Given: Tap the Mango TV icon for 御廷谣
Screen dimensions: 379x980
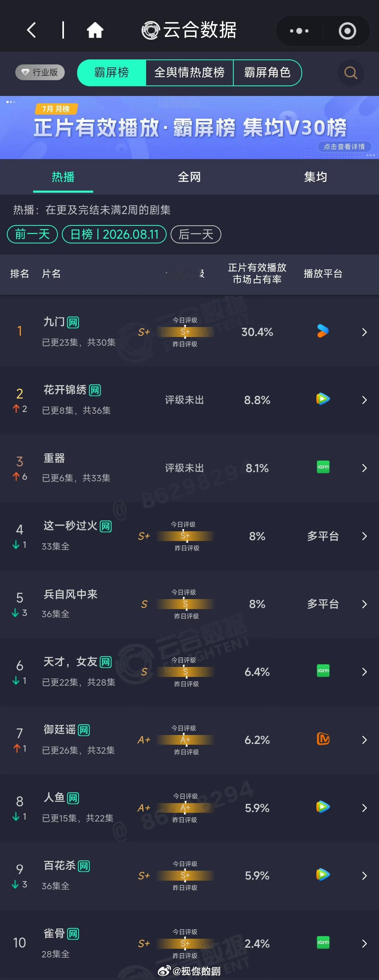Looking at the screenshot, I should [x=323, y=739].
